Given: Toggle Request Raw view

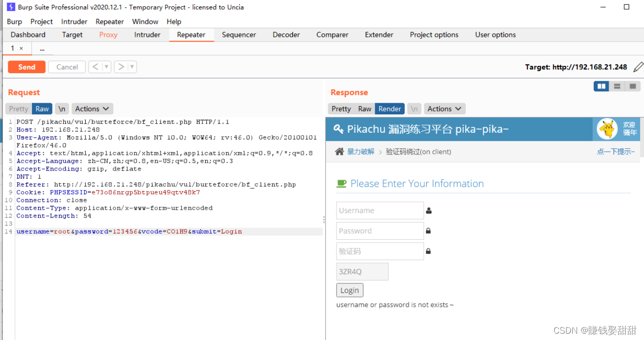Looking at the screenshot, I should tap(42, 109).
